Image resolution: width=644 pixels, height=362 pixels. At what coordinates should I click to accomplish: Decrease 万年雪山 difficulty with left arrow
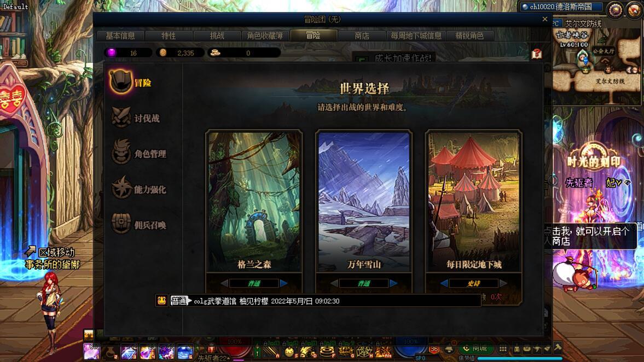(334, 283)
